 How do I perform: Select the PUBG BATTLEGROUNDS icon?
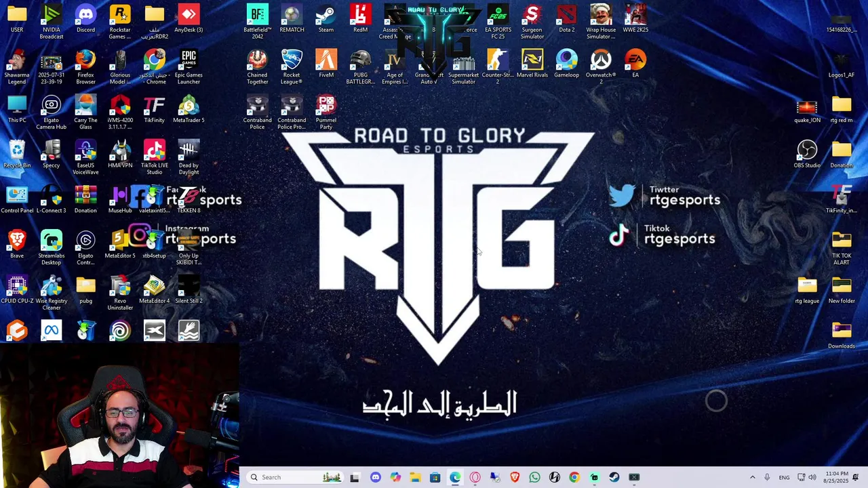pyautogui.click(x=360, y=66)
